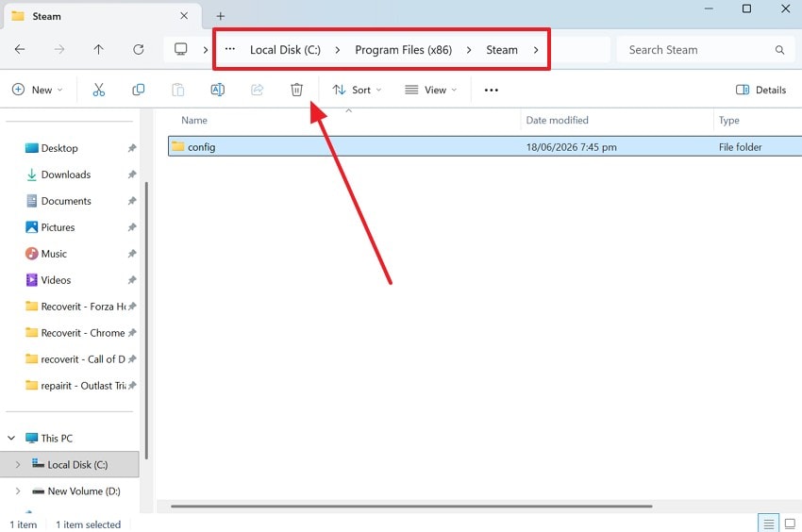Open the View dropdown menu
Screen dimensions: 802x532
tap(430, 90)
